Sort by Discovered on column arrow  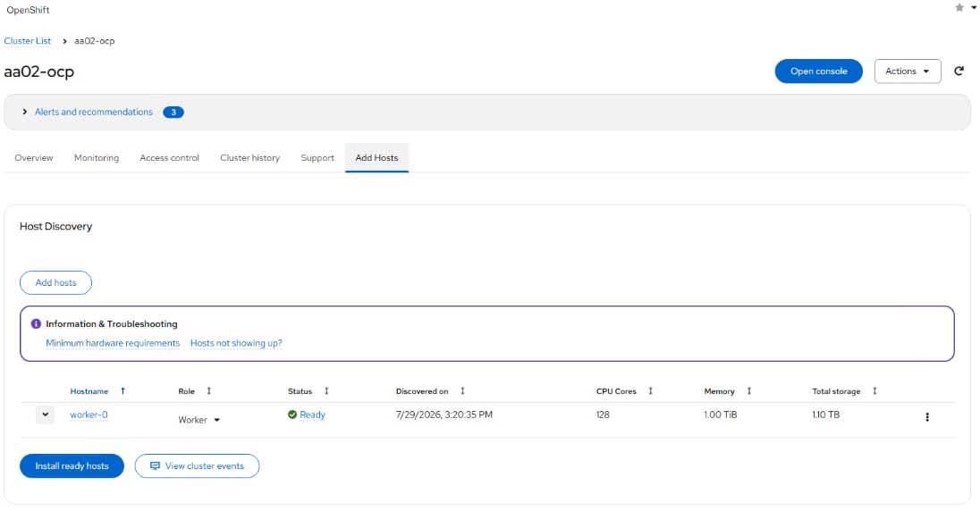click(462, 391)
